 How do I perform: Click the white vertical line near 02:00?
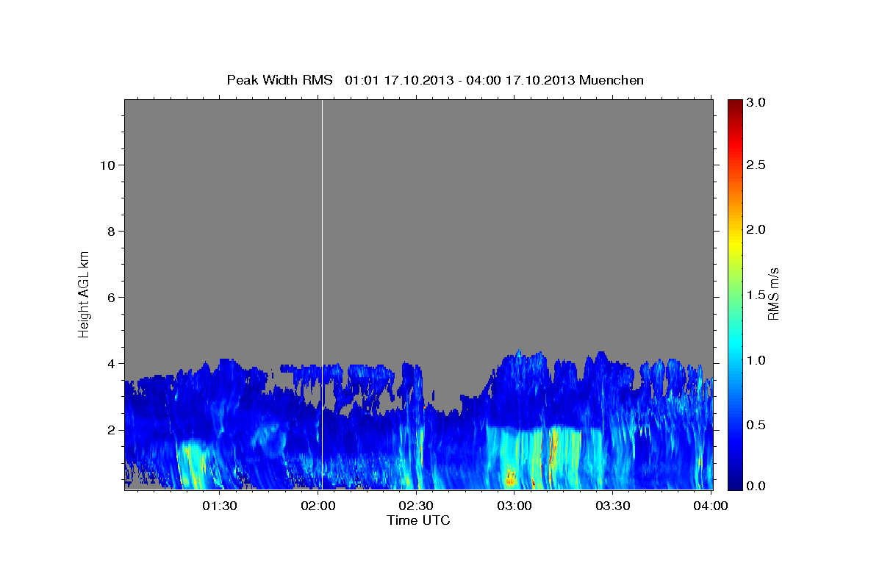[x=322, y=294]
